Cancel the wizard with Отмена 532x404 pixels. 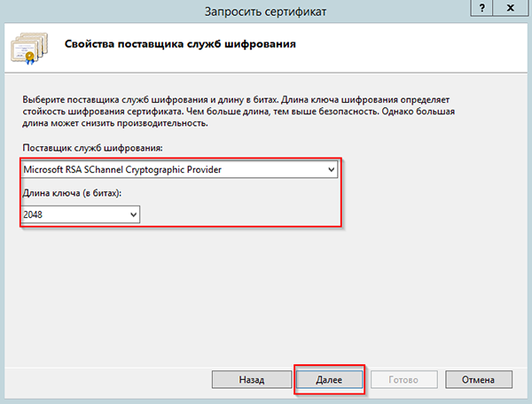pyautogui.click(x=479, y=378)
